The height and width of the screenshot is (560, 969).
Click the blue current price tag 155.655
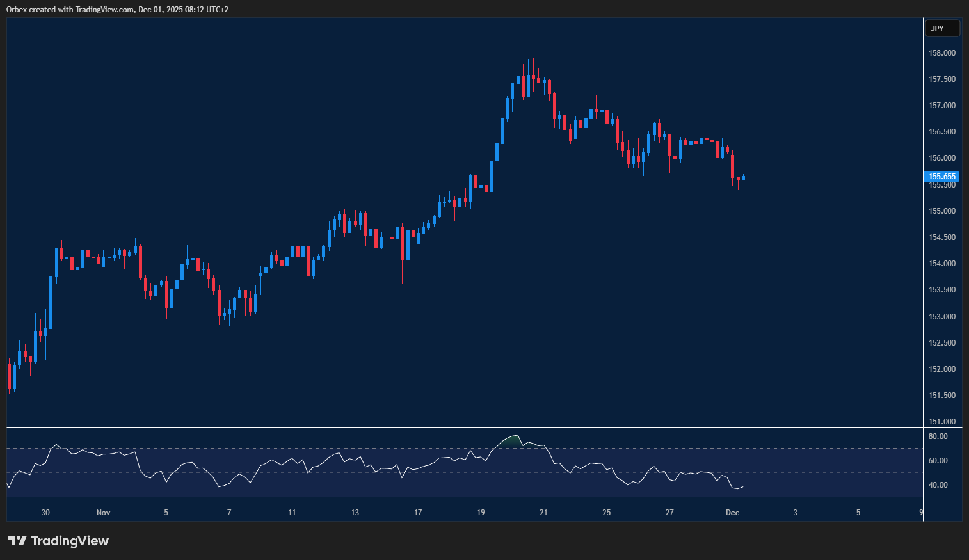[x=941, y=176]
